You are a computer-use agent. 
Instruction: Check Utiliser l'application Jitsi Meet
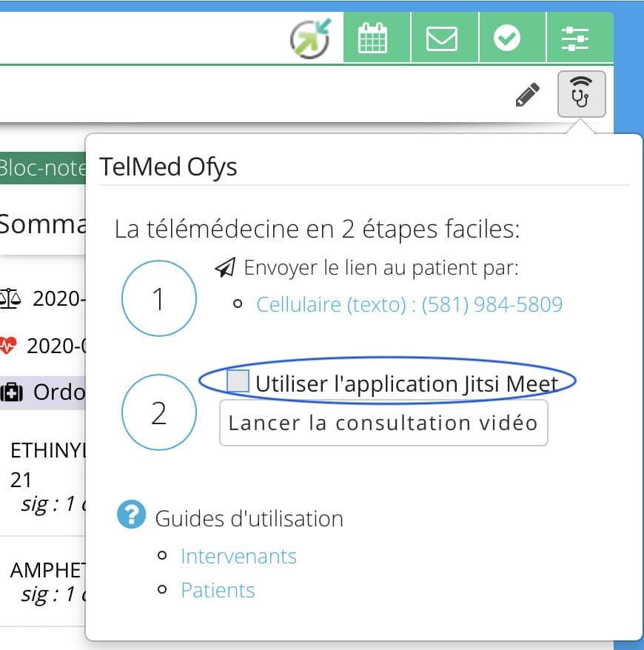click(x=238, y=381)
